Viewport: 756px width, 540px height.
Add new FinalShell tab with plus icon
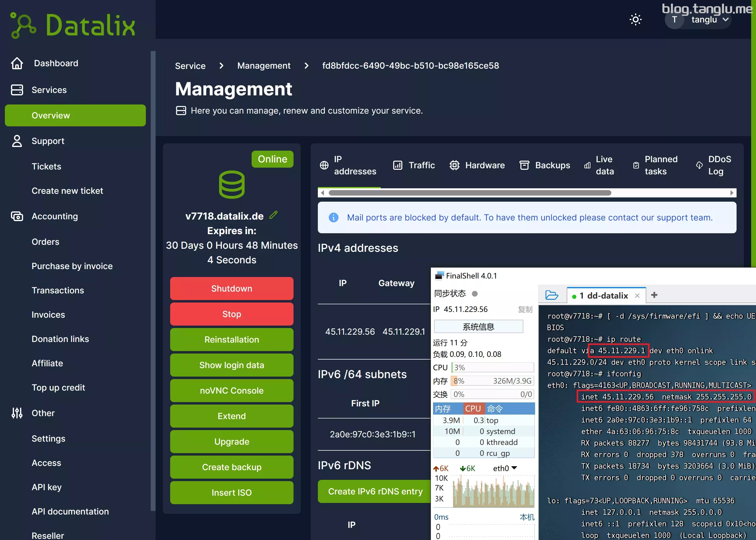[x=654, y=295]
